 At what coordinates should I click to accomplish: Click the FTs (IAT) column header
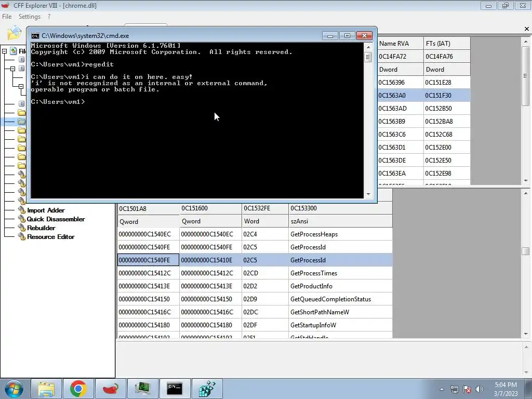447,44
